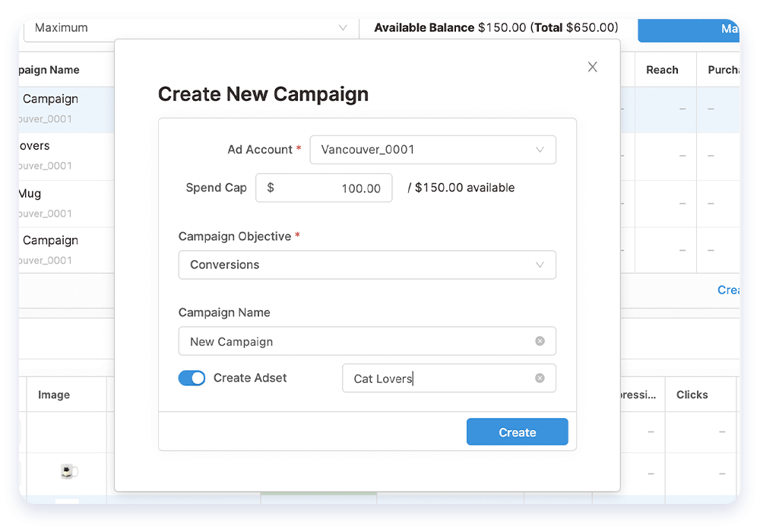The height and width of the screenshot is (532, 760).
Task: Click the Cat Lovers adset name field
Action: [x=449, y=378]
